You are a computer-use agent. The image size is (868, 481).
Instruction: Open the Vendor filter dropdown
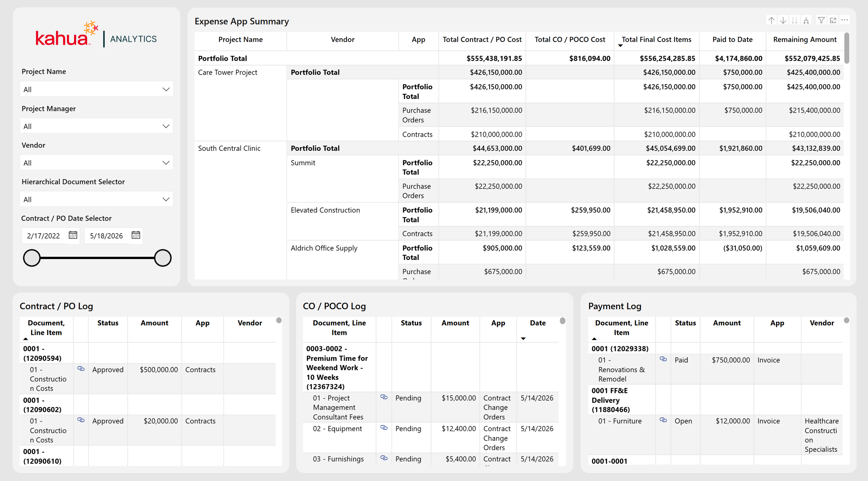pos(96,163)
